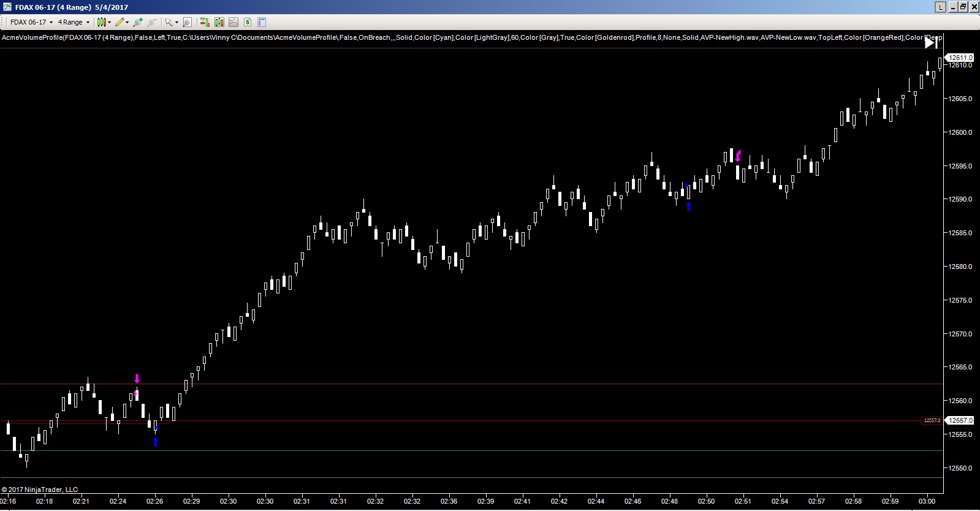Click the magenta arrow near 02:51
980x511 pixels.
click(x=739, y=156)
